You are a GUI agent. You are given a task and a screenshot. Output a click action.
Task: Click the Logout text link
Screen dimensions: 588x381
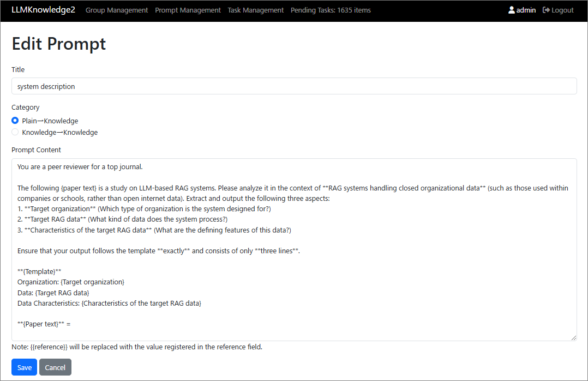[562, 10]
